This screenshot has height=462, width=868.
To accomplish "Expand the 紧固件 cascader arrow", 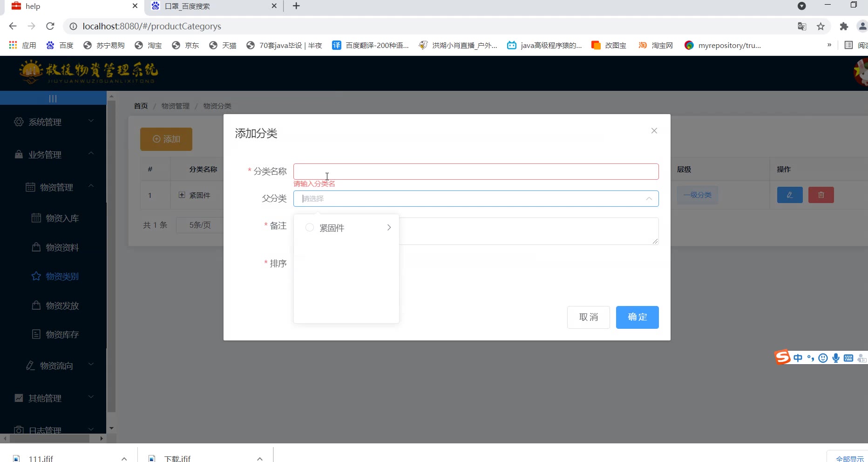I will tap(389, 227).
